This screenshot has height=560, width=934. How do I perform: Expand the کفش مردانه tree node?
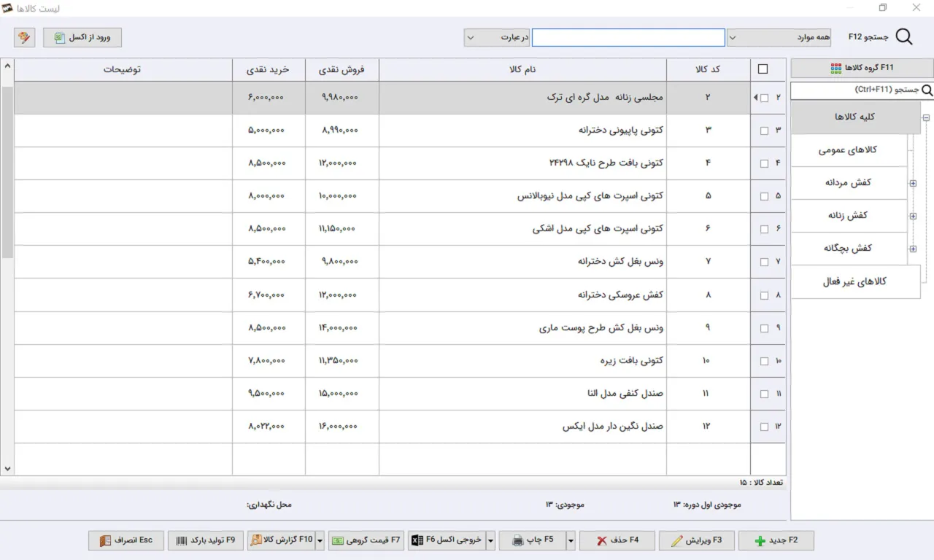913,184
